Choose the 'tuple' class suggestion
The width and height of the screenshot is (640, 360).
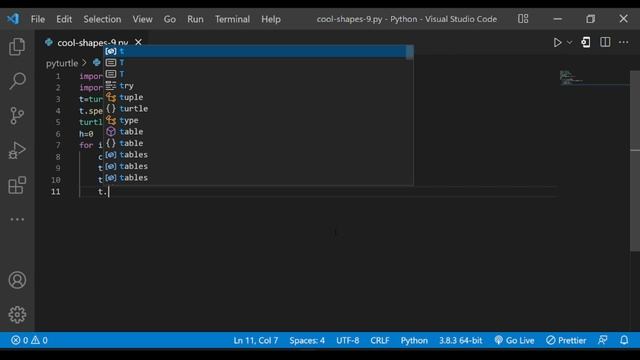[x=258, y=97]
